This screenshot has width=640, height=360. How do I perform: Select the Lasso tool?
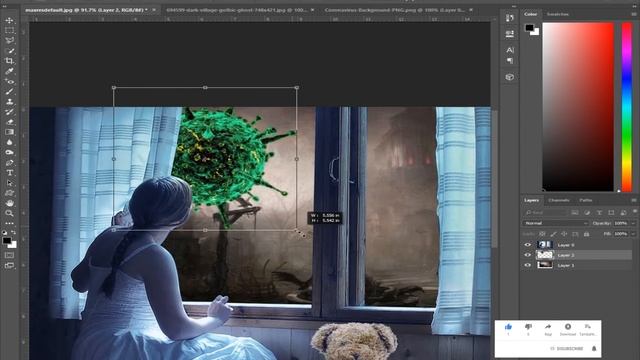[x=9, y=40]
